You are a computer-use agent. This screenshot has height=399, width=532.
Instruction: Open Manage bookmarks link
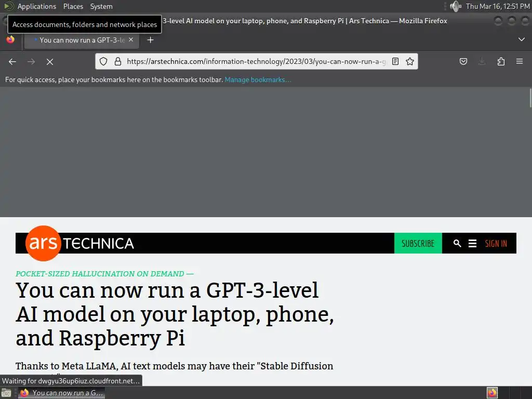click(x=258, y=79)
